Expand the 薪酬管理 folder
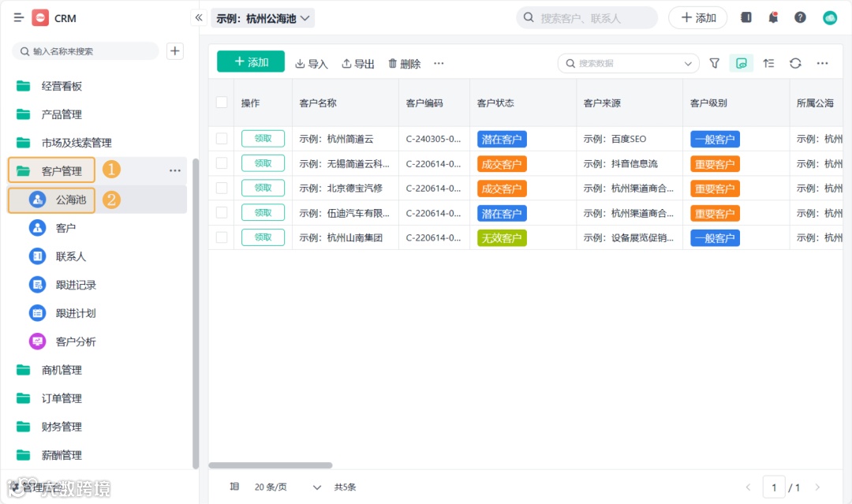852x504 pixels. [x=97, y=455]
